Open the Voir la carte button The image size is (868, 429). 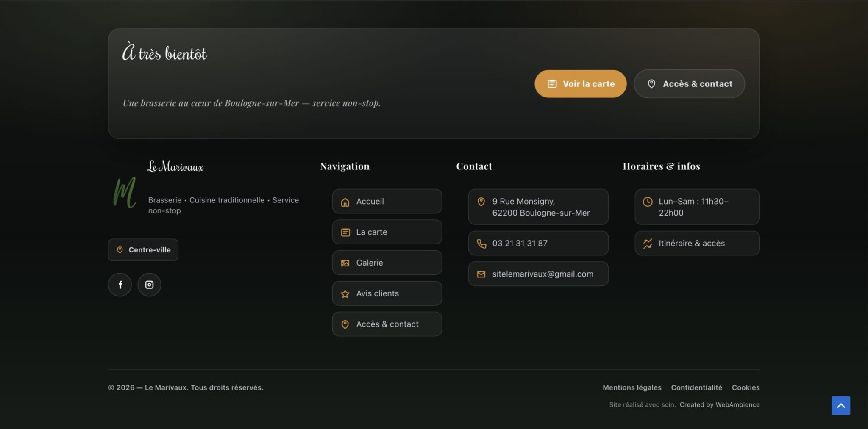pyautogui.click(x=580, y=83)
